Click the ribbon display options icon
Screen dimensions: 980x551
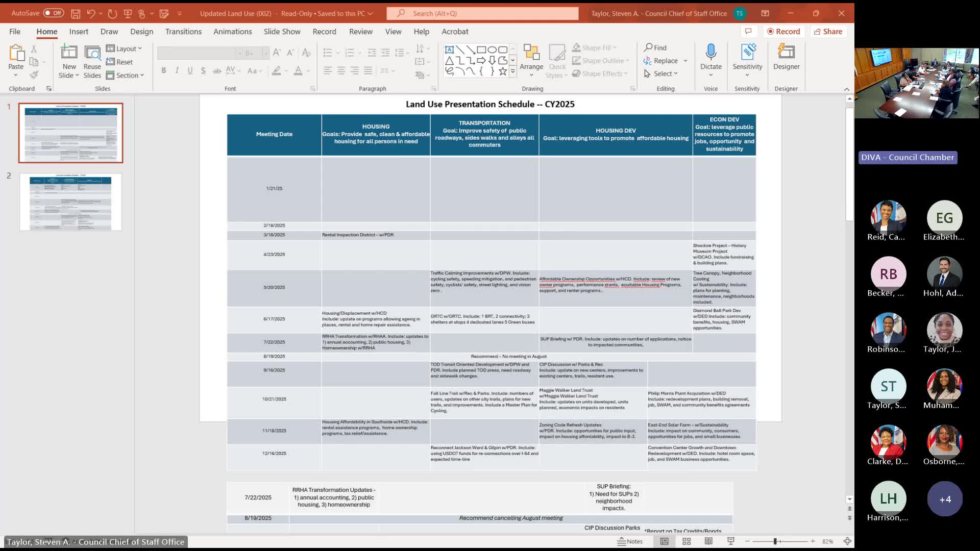pyautogui.click(x=765, y=14)
